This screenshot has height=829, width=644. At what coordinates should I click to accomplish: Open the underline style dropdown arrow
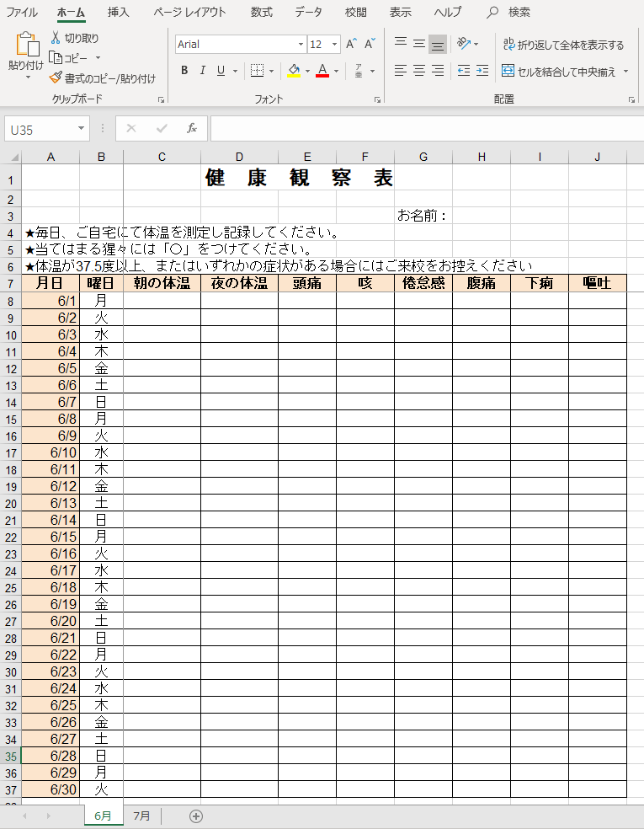235,71
